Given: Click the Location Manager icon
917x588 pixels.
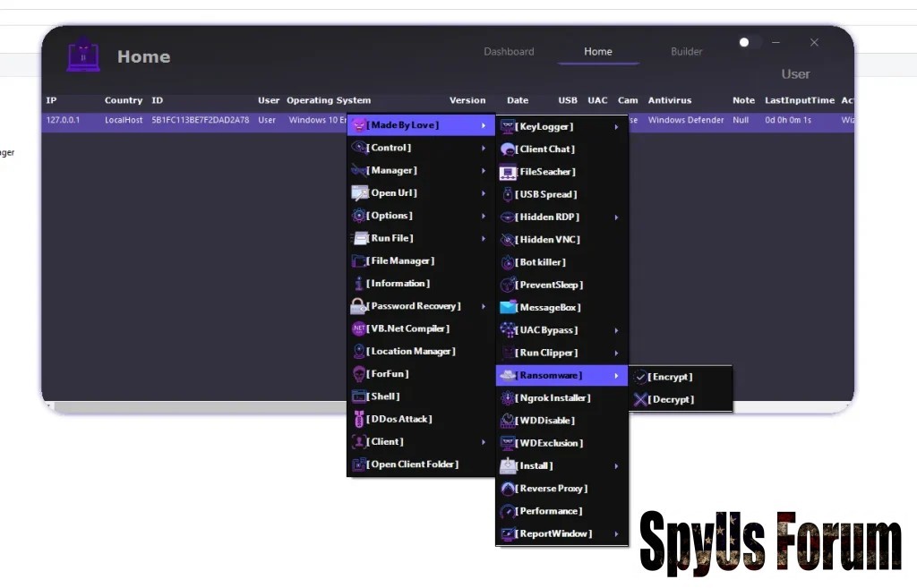Looking at the screenshot, I should [359, 352].
